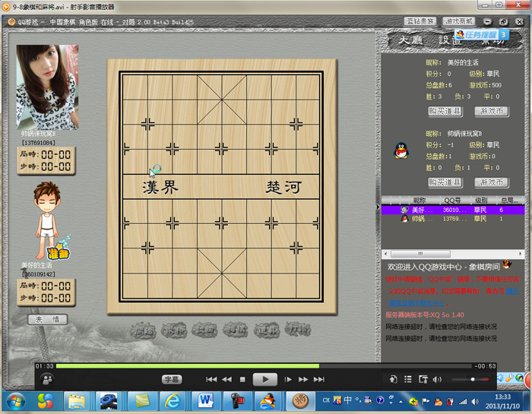Viewport: 532px width, 414px height.
Task: Click 游戏币 under 帅锅徕玩窝B
Action: pos(491,182)
